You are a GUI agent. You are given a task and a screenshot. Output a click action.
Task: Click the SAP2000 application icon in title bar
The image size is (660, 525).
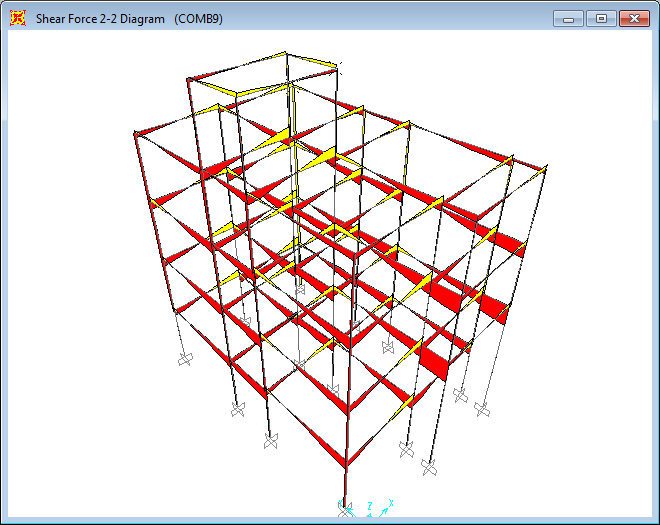(18, 18)
